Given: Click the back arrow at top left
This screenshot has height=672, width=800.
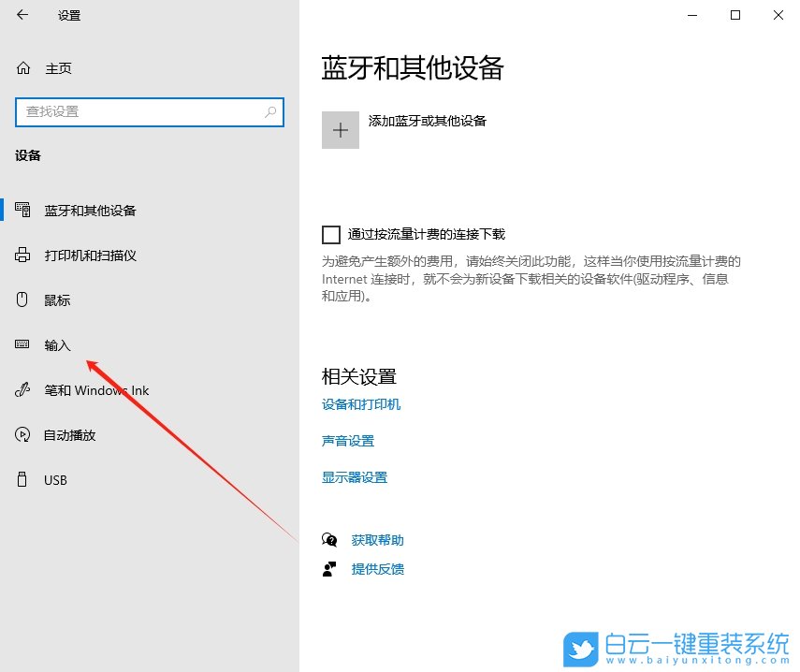Looking at the screenshot, I should 21,15.
